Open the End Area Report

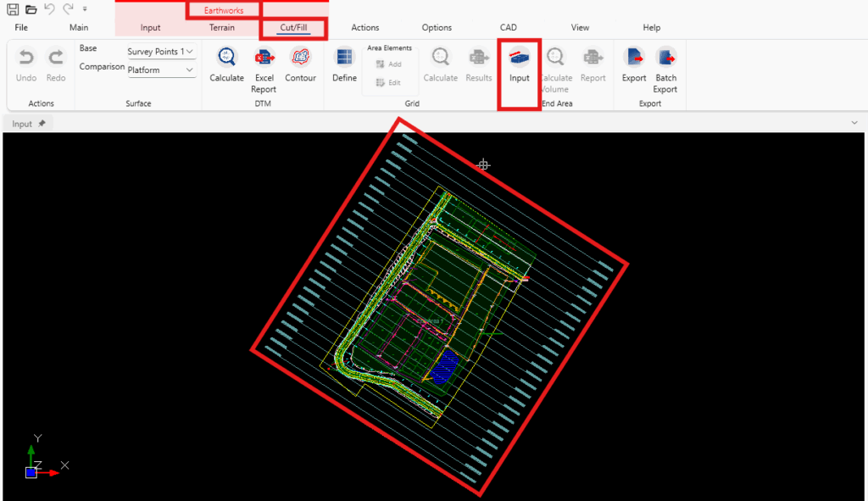click(593, 65)
